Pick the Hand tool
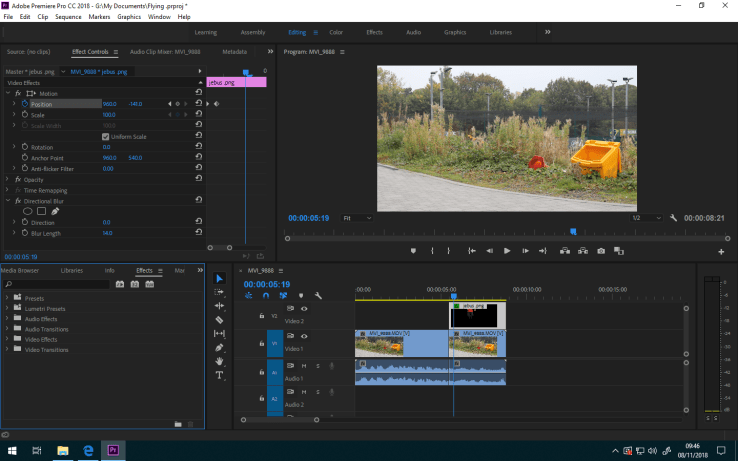This screenshot has width=738, height=461. point(220,361)
